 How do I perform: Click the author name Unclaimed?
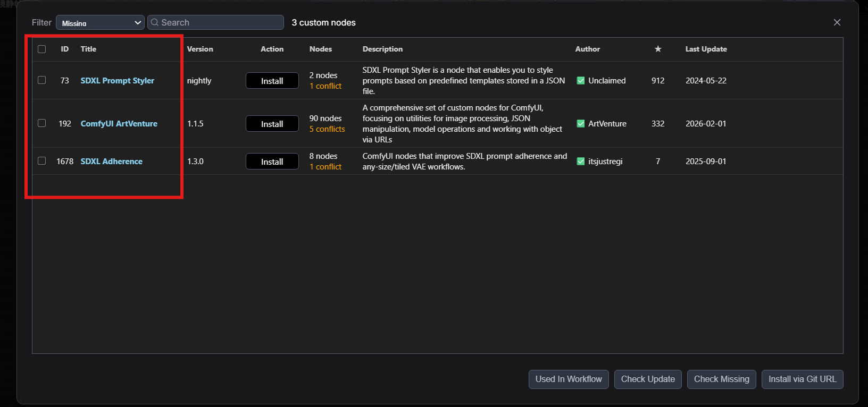[x=607, y=81]
